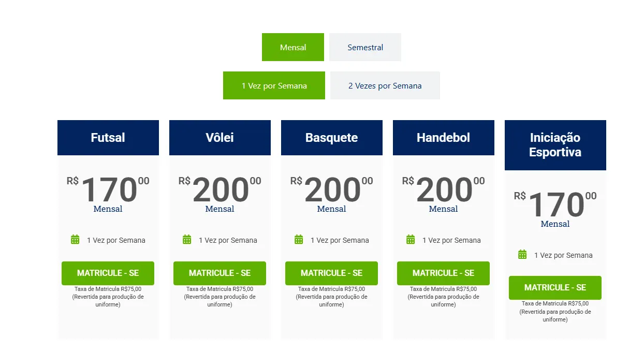This screenshot has width=644, height=351.
Task: Click Matricule-se under the Vôlei plan
Action: (219, 273)
